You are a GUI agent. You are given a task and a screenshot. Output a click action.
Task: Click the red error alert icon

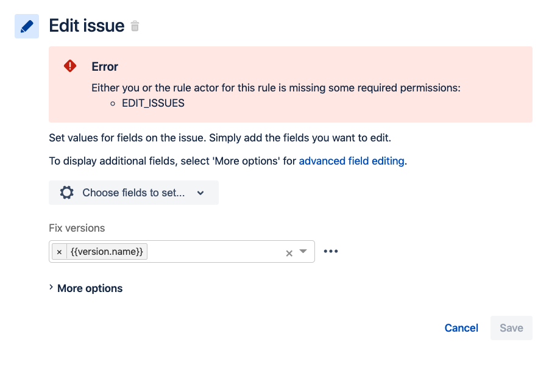point(70,66)
